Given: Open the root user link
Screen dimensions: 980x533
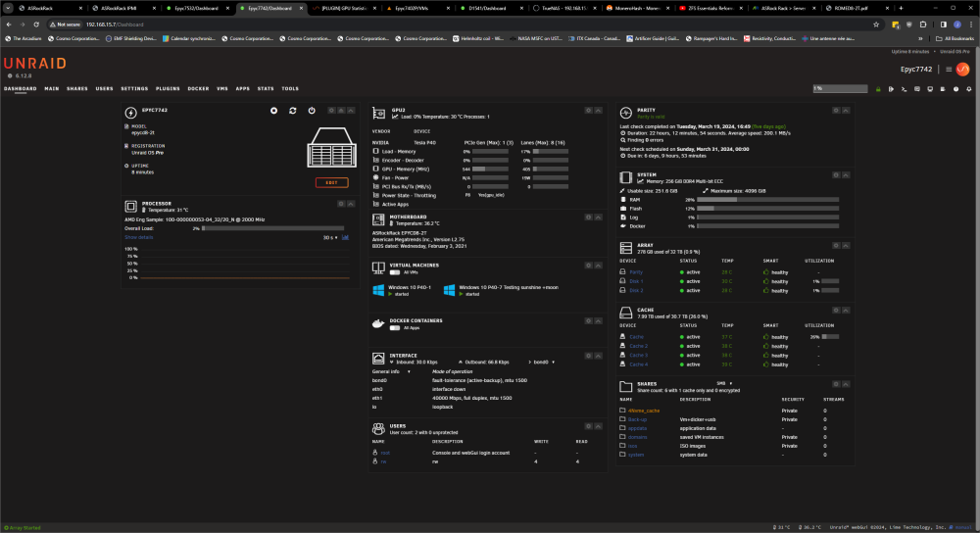Looking at the screenshot, I should pos(385,453).
